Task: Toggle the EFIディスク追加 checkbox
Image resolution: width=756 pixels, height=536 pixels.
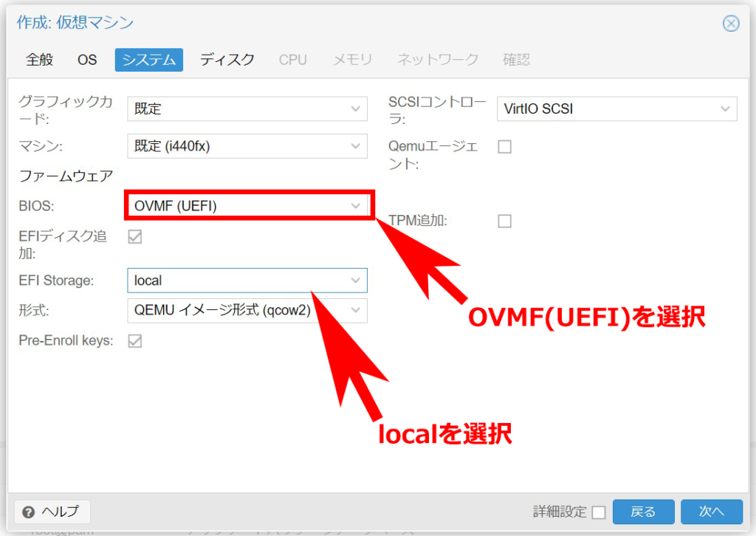Action: point(135,237)
